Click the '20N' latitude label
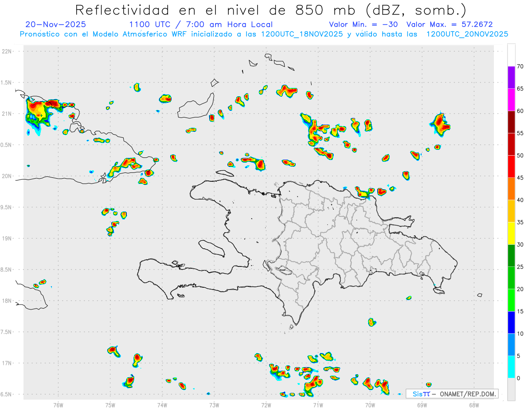The height and width of the screenshot is (411, 532). [x=8, y=176]
